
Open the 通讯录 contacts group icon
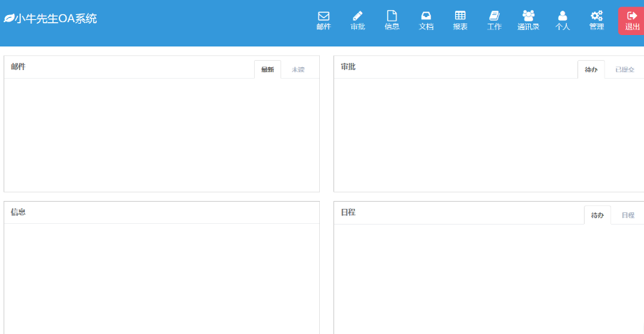click(528, 16)
